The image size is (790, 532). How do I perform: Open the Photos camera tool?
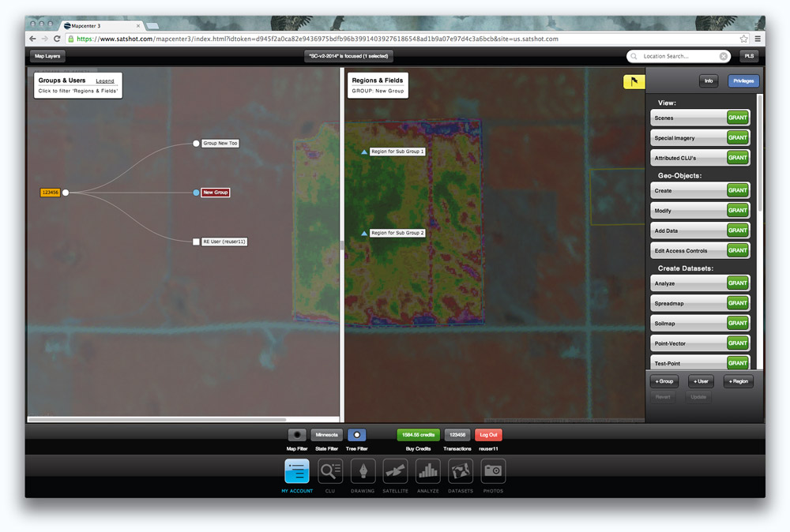click(493, 471)
